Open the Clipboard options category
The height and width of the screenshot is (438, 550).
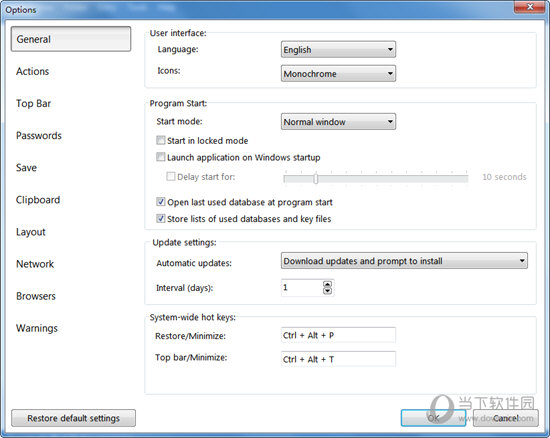point(38,200)
